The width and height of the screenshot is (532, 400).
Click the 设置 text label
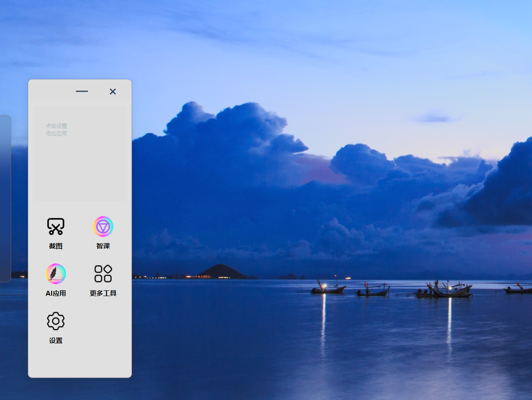[x=56, y=341]
